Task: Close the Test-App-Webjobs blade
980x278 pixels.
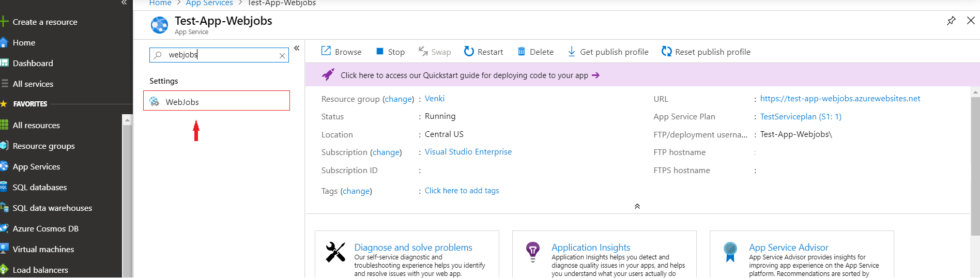Action: click(x=971, y=21)
